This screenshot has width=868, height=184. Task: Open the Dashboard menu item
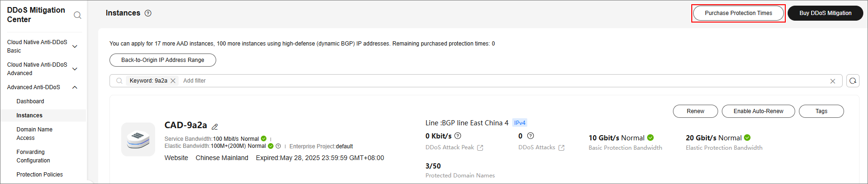[x=30, y=101]
